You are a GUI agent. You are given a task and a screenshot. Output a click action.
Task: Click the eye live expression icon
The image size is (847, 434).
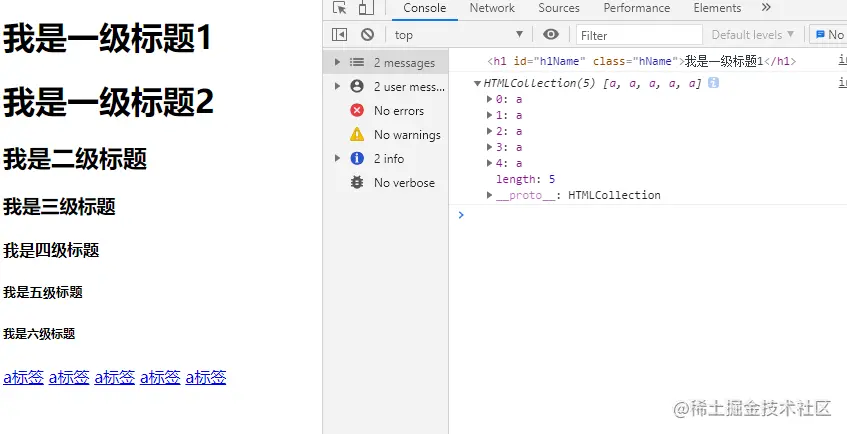[550, 35]
